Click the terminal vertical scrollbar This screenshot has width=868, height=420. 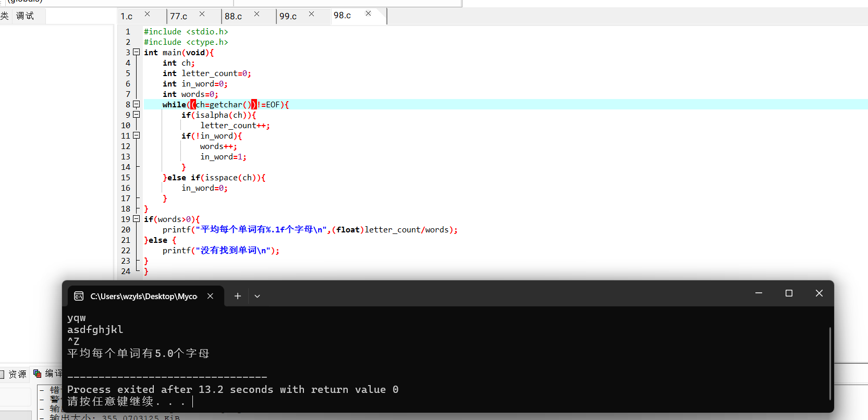829,363
